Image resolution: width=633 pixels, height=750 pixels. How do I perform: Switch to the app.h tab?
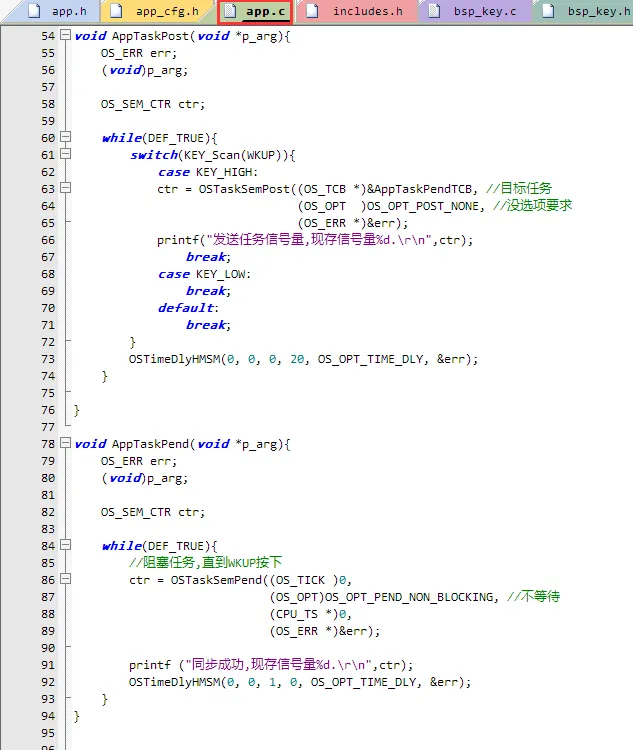(69, 12)
